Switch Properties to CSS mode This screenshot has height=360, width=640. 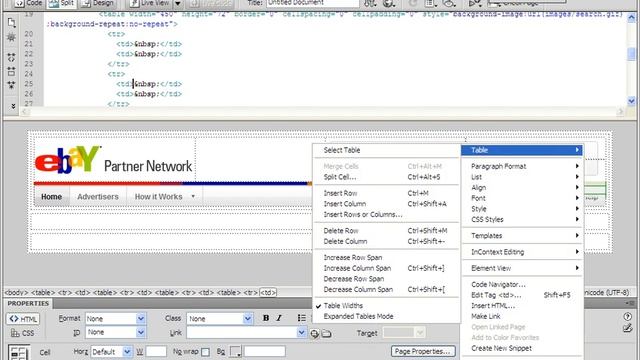[23, 333]
